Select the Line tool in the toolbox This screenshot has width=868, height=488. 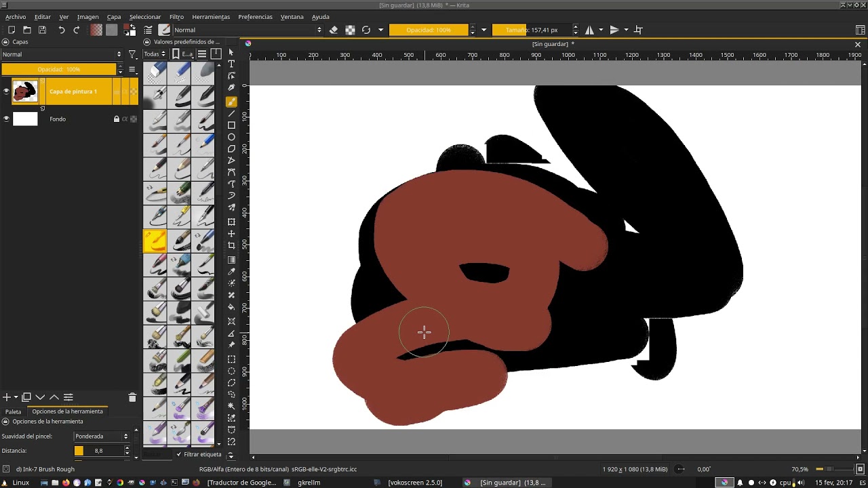click(231, 113)
